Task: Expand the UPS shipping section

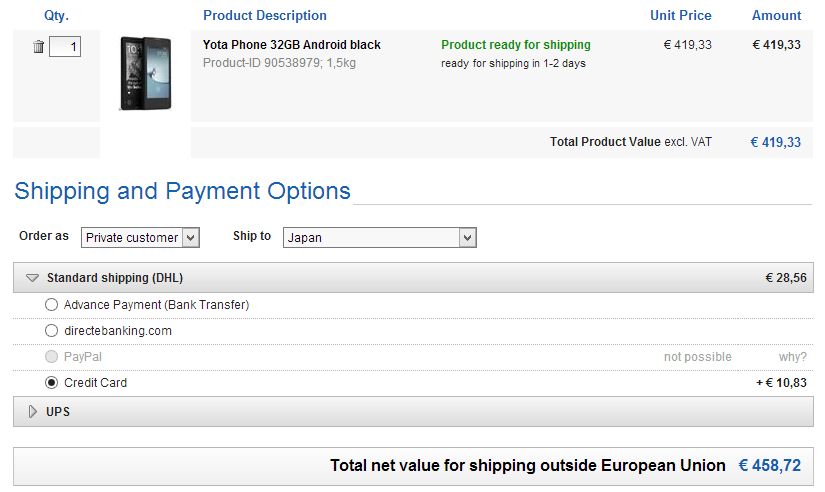Action: tap(33, 412)
